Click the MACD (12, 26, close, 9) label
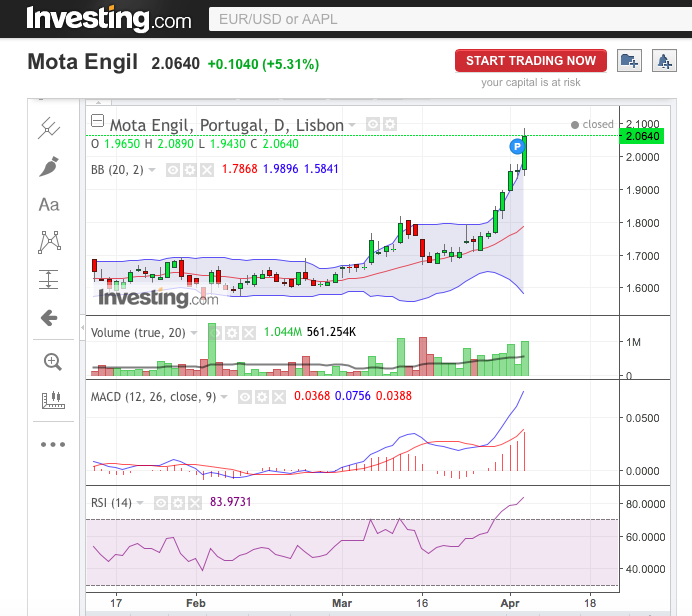This screenshot has width=692, height=616. pyautogui.click(x=153, y=397)
